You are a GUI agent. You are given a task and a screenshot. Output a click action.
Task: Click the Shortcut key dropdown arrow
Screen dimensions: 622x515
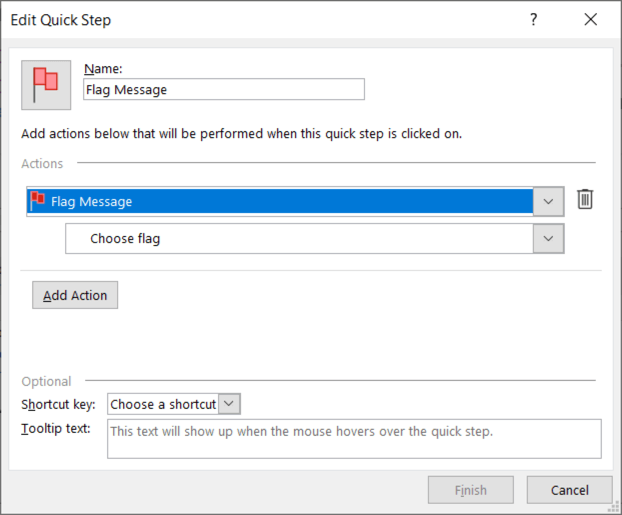coord(230,404)
